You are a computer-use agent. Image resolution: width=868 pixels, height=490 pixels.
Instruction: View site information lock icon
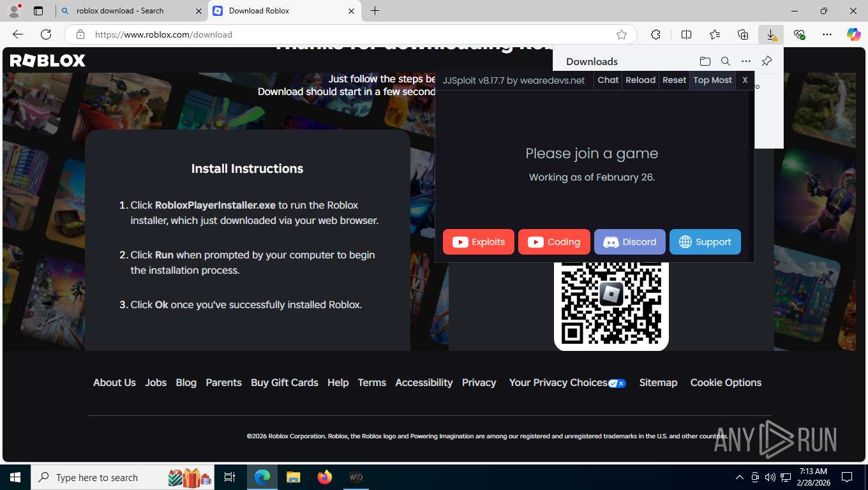[80, 34]
